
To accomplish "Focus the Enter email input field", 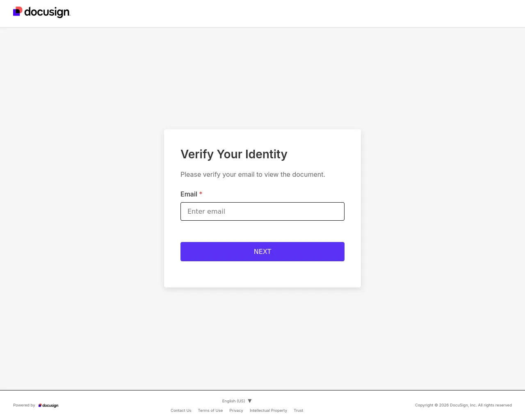I will 262,211.
